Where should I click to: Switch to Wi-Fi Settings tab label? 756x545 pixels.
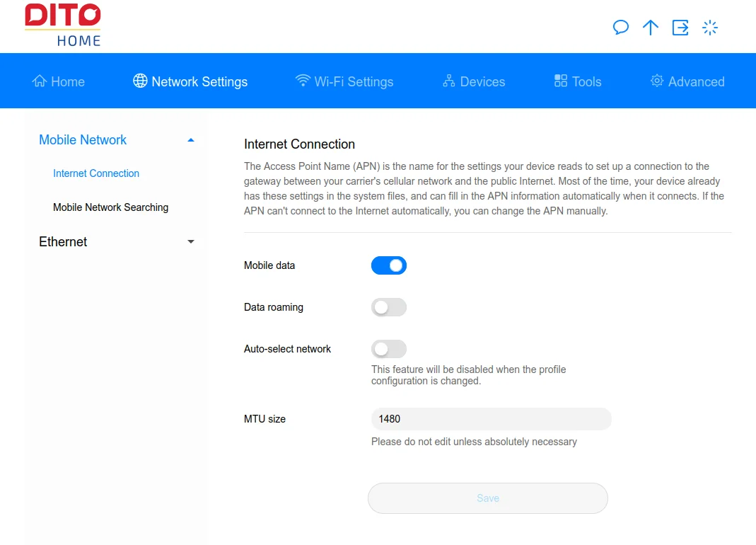pyautogui.click(x=354, y=81)
